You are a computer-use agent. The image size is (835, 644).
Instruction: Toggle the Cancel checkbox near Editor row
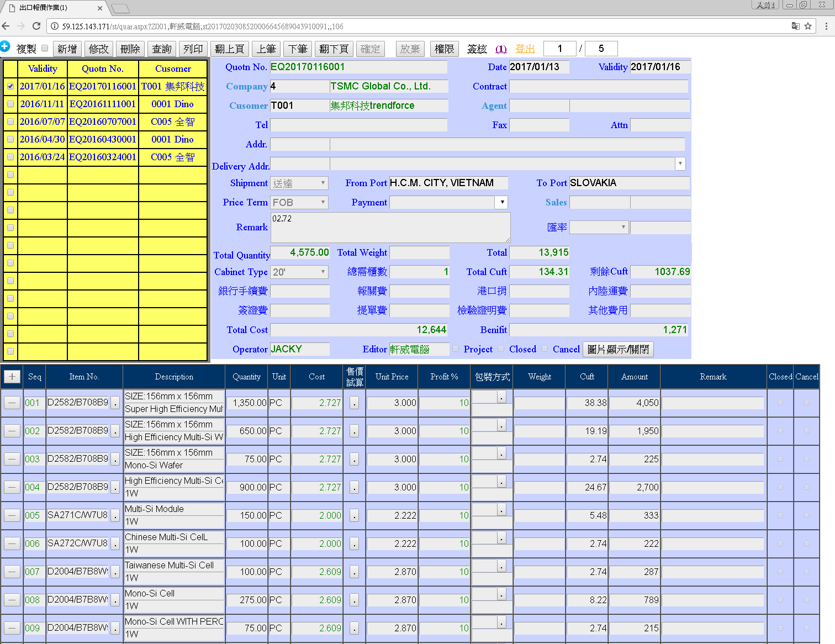click(x=545, y=349)
